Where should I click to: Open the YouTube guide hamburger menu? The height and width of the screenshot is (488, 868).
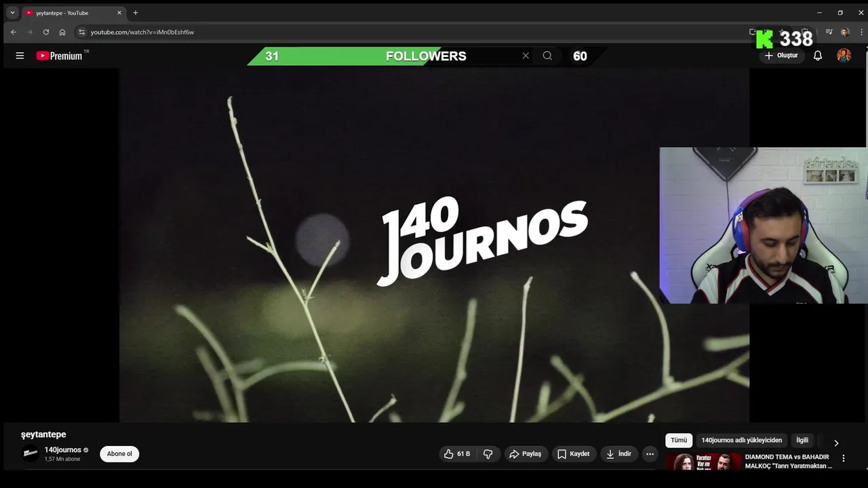20,56
